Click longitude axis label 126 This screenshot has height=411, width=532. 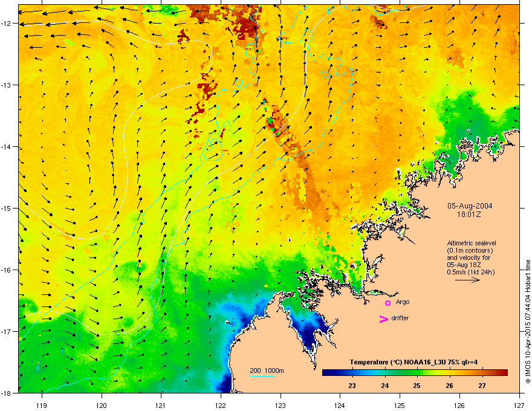459,405
